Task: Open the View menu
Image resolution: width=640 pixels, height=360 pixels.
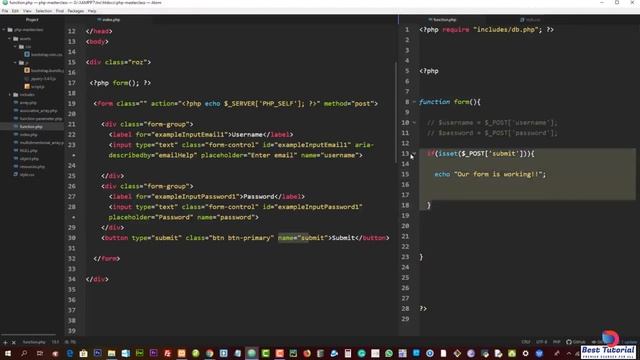Action: point(27,11)
